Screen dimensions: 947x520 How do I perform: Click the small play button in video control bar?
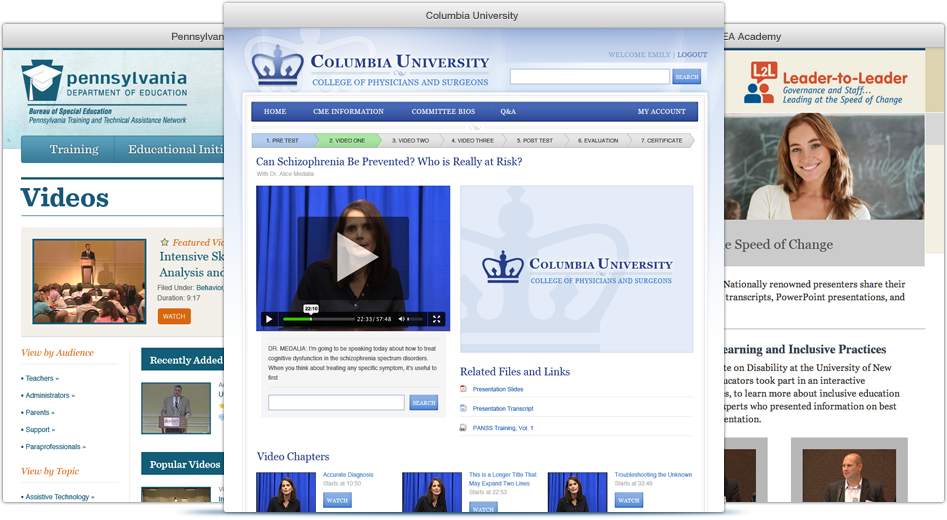[269, 319]
